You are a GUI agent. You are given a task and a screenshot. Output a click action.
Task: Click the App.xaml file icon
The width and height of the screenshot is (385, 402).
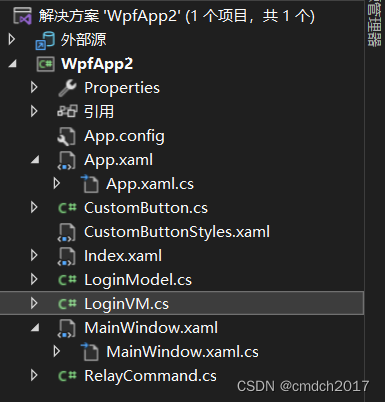tap(67, 160)
